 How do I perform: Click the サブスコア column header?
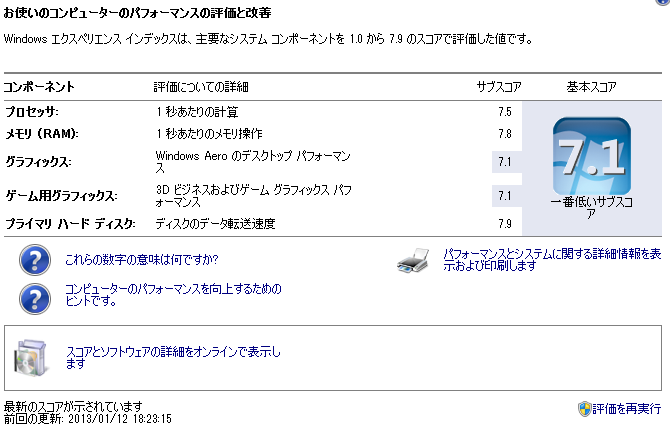(x=499, y=87)
